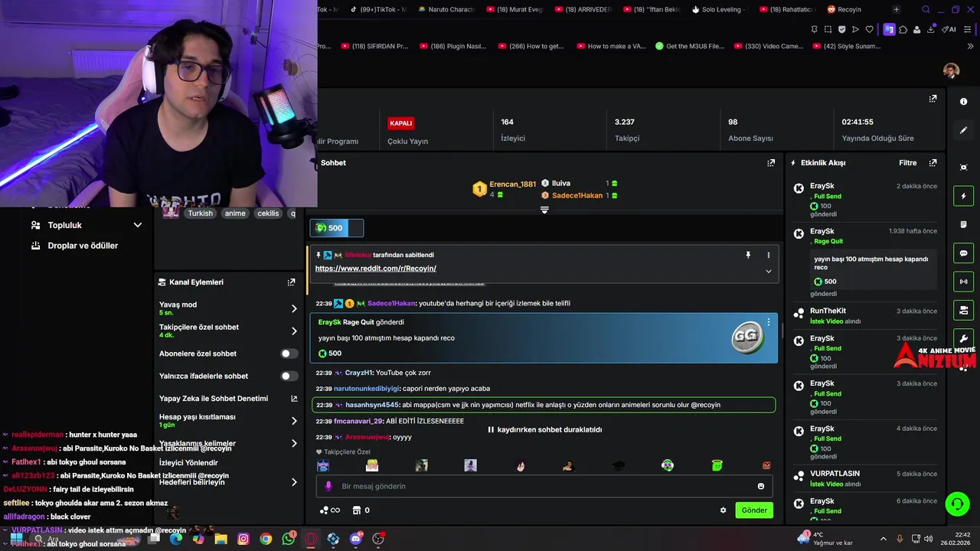Open the reddit.com/r/Recoyin link

tap(375, 269)
